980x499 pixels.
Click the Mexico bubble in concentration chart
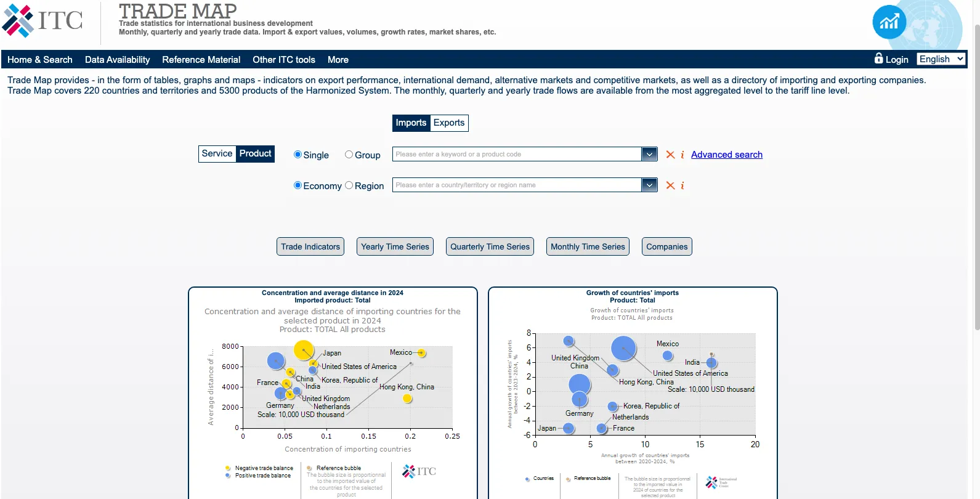421,353
